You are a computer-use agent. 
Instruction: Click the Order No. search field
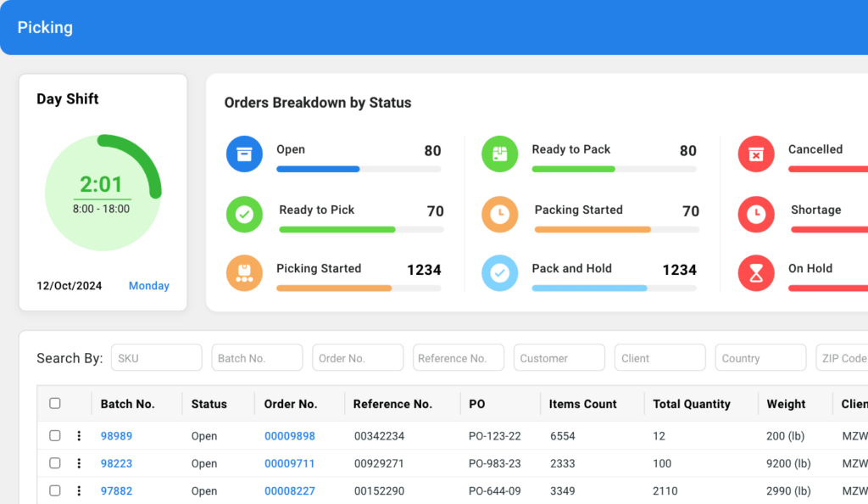pos(359,358)
